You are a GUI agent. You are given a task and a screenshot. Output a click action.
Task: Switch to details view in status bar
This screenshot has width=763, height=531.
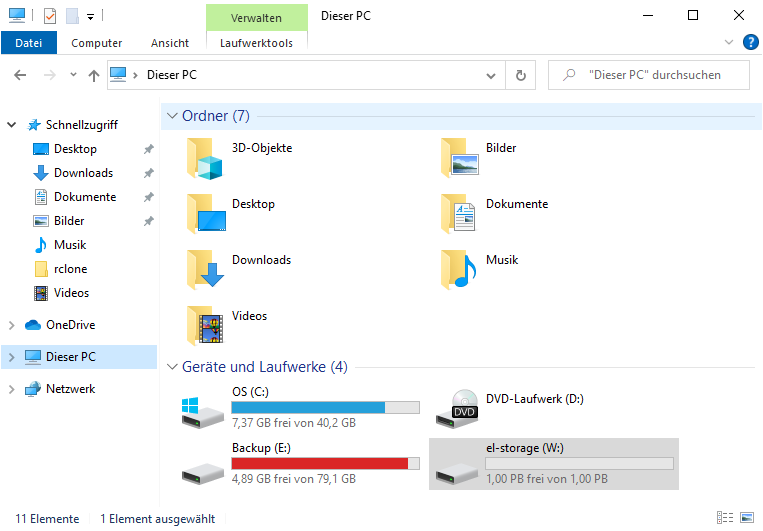point(725,519)
